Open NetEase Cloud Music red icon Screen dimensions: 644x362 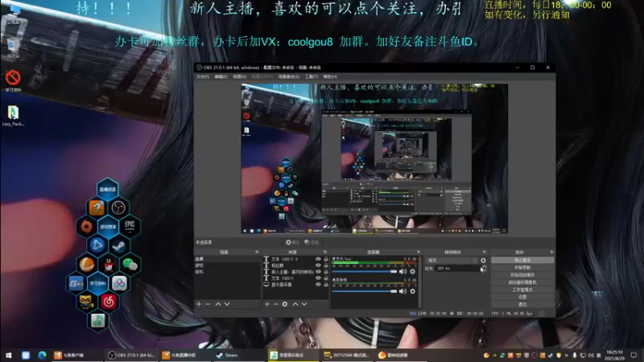[x=109, y=302]
